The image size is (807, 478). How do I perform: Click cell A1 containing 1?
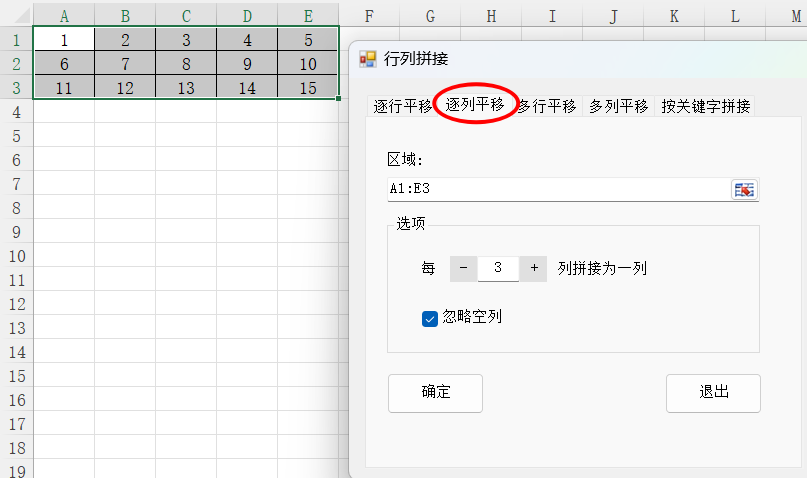[64, 40]
